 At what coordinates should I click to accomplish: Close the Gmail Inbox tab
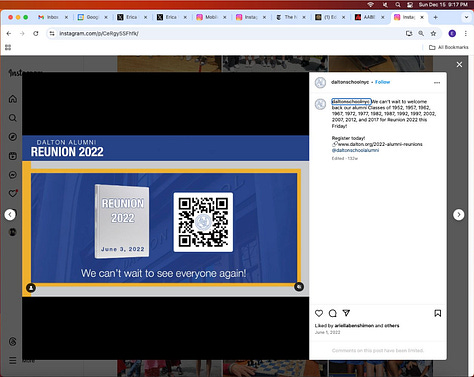(66, 17)
